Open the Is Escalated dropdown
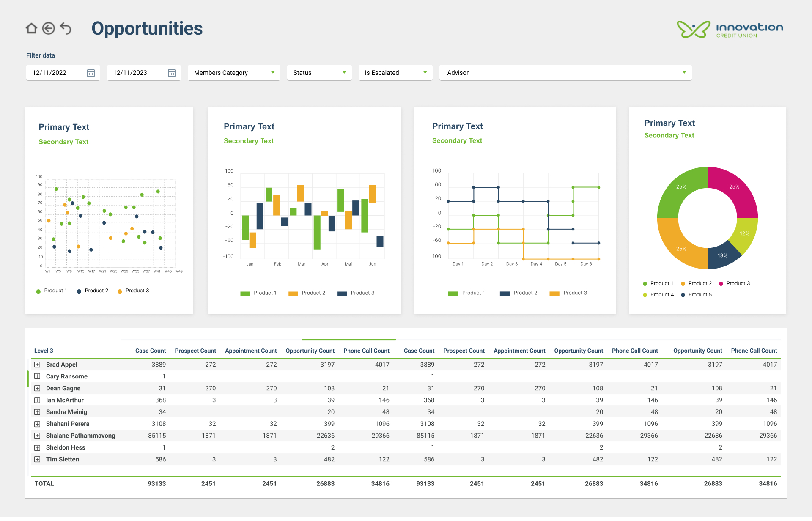The image size is (812, 521). click(395, 73)
